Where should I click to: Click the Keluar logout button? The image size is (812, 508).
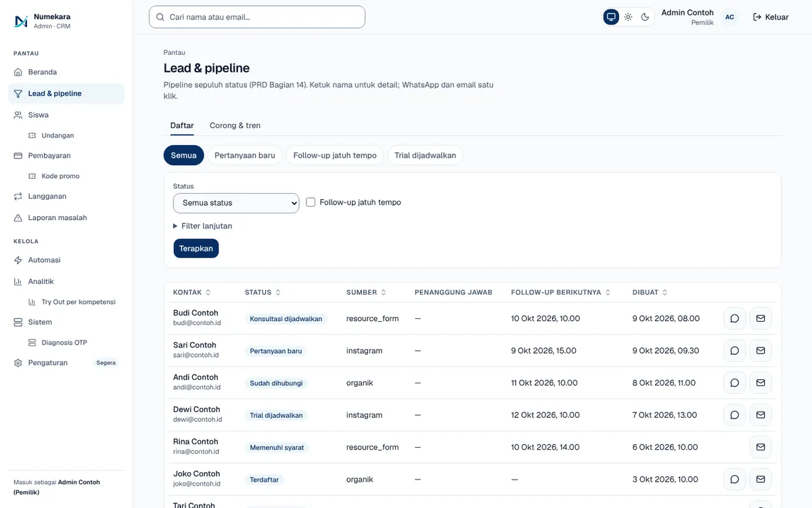[x=771, y=17]
